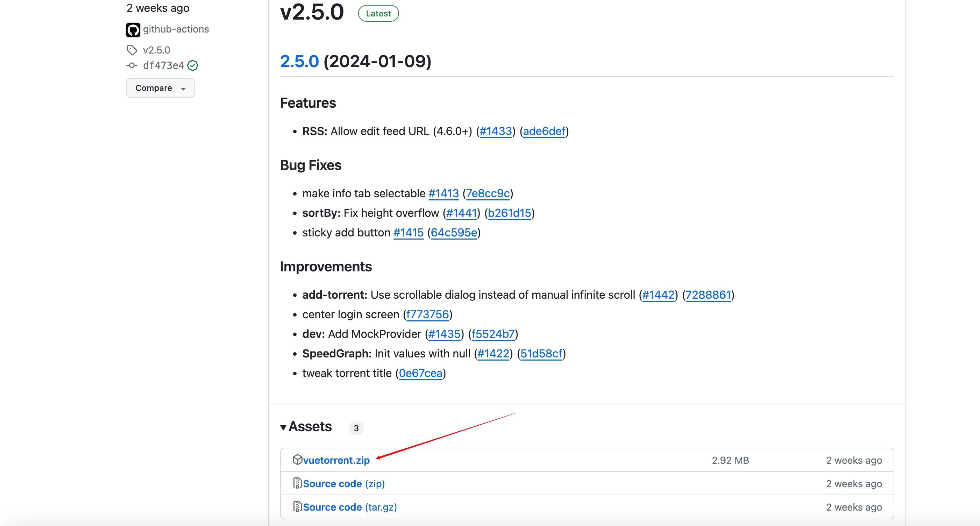Viewport: 980px width, 526px height.
Task: Open issue #1413
Action: 443,194
